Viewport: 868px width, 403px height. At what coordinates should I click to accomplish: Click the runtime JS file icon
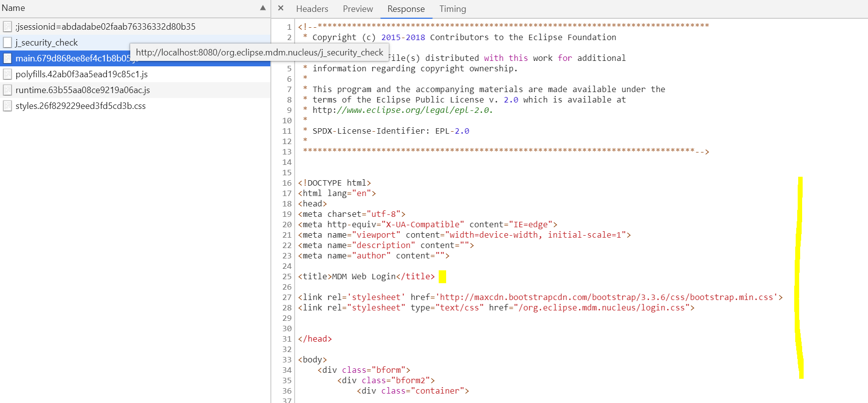pos(7,90)
